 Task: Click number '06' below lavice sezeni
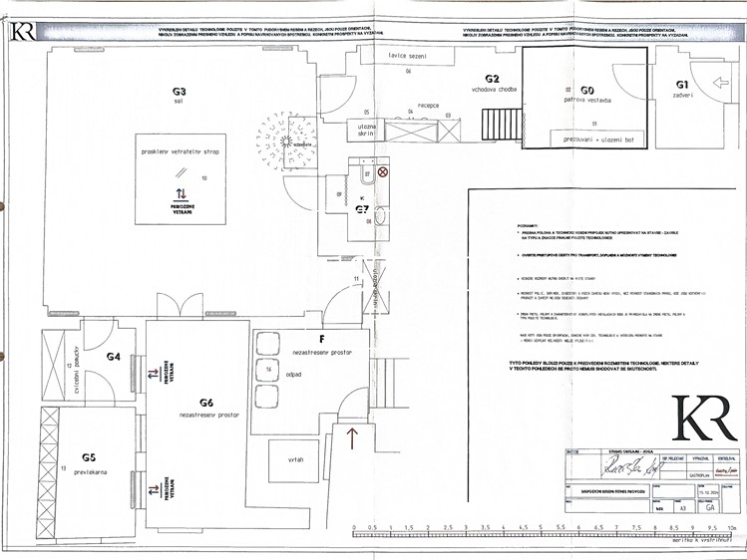(408, 71)
